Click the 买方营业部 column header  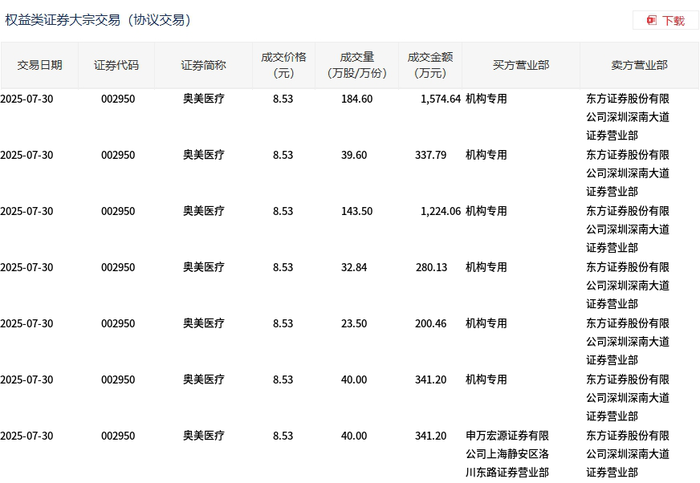pos(521,66)
